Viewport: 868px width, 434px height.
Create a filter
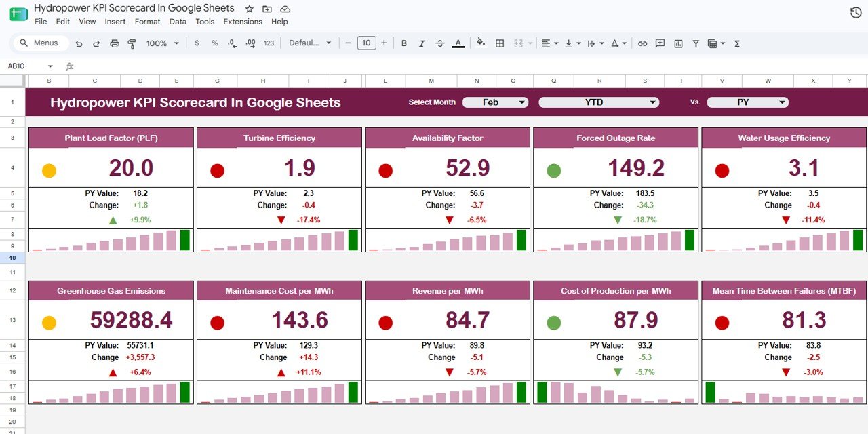click(696, 43)
